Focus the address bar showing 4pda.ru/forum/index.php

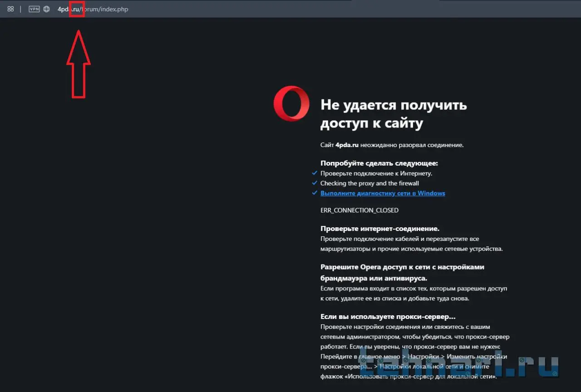[x=93, y=9]
